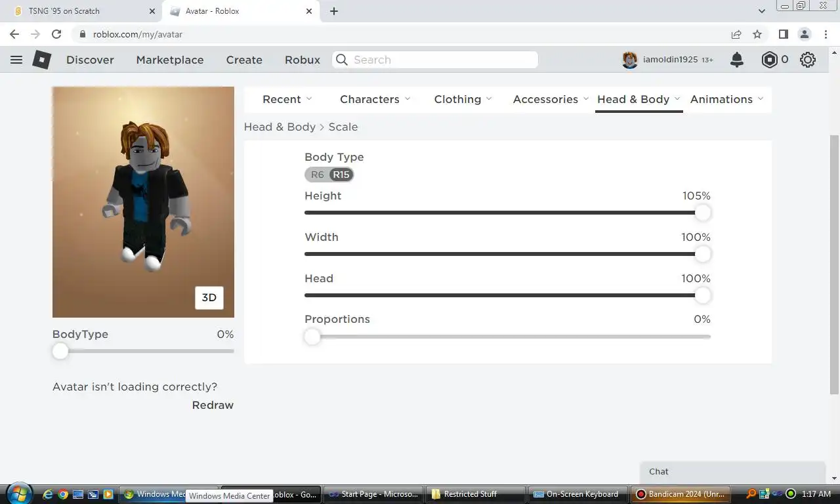Open the hamburger navigation menu
Viewport: 840px width, 504px height.
point(16,60)
